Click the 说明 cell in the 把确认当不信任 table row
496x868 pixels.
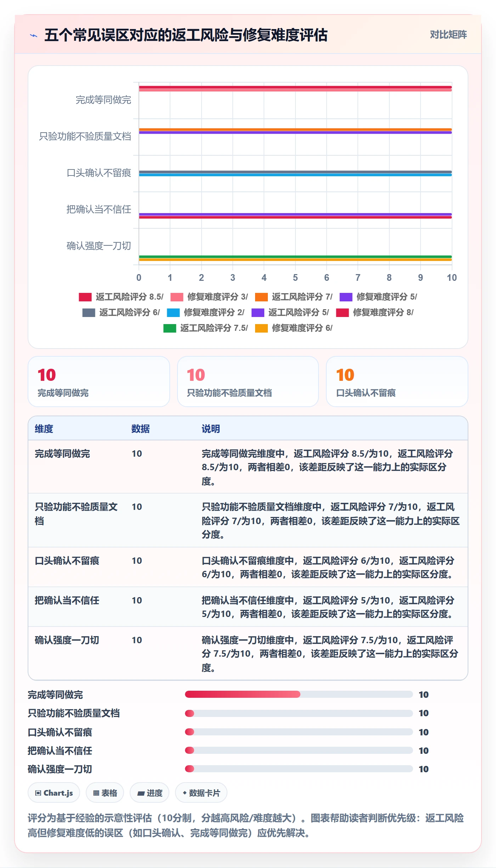[x=331, y=607]
